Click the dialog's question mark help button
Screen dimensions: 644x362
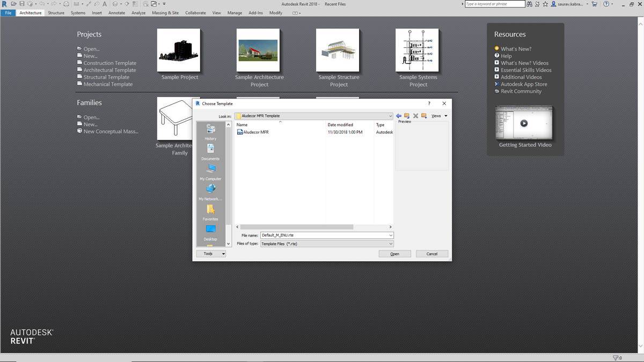click(429, 104)
